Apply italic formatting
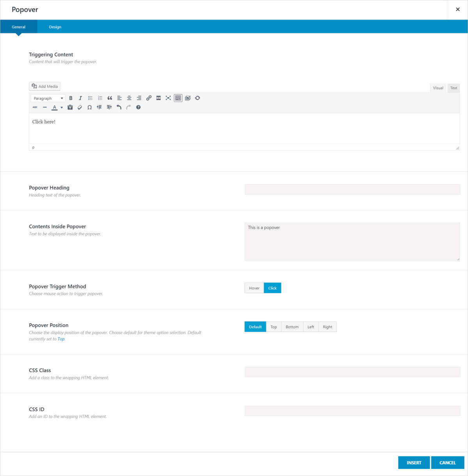 [x=80, y=98]
